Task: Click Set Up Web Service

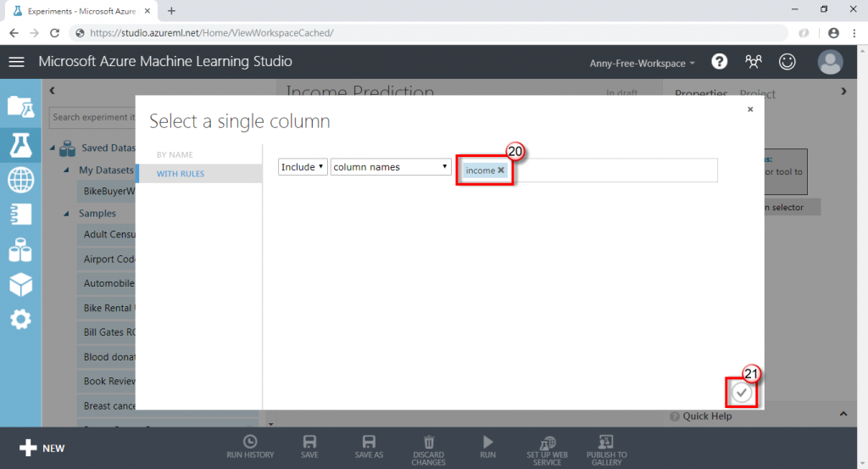Action: click(547, 450)
